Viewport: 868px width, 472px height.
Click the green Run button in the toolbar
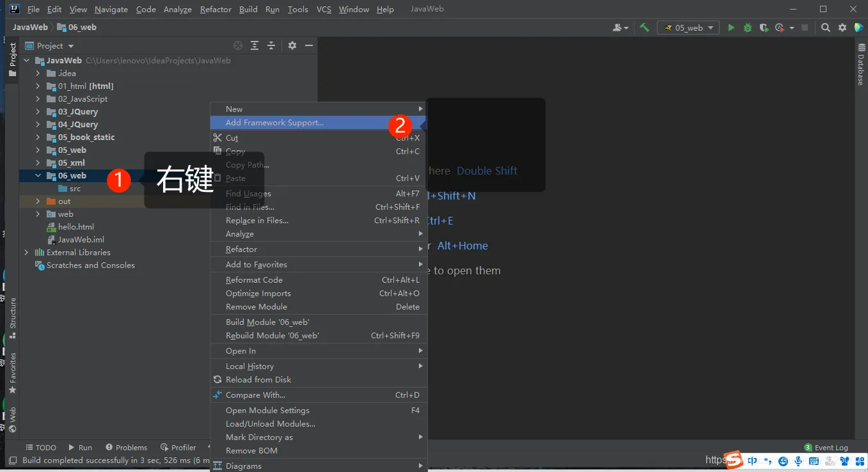tap(731, 28)
